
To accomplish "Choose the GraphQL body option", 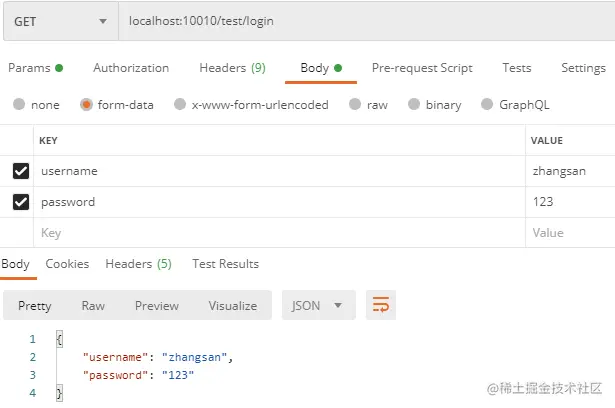I will (x=487, y=104).
